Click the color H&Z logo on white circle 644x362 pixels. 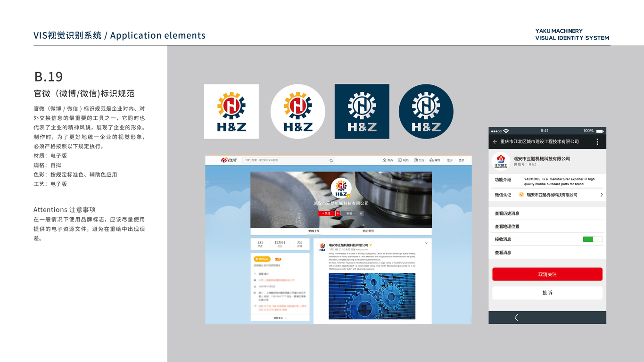pyautogui.click(x=298, y=112)
